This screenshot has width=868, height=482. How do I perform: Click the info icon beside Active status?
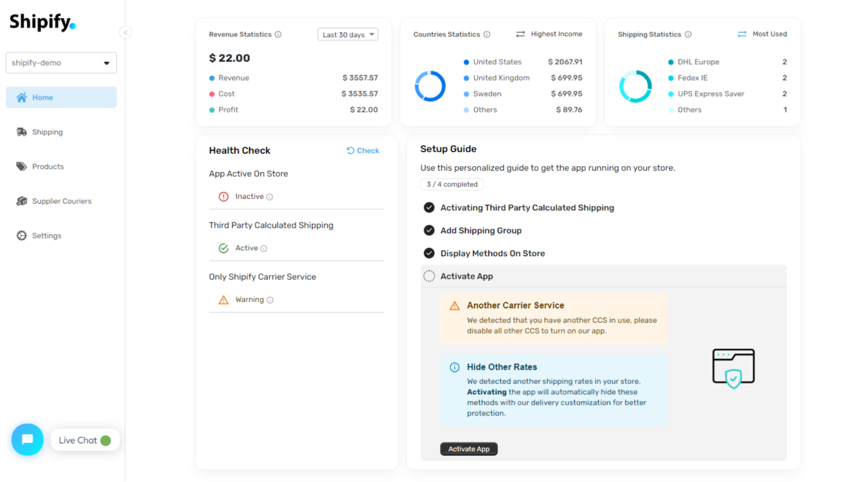264,248
